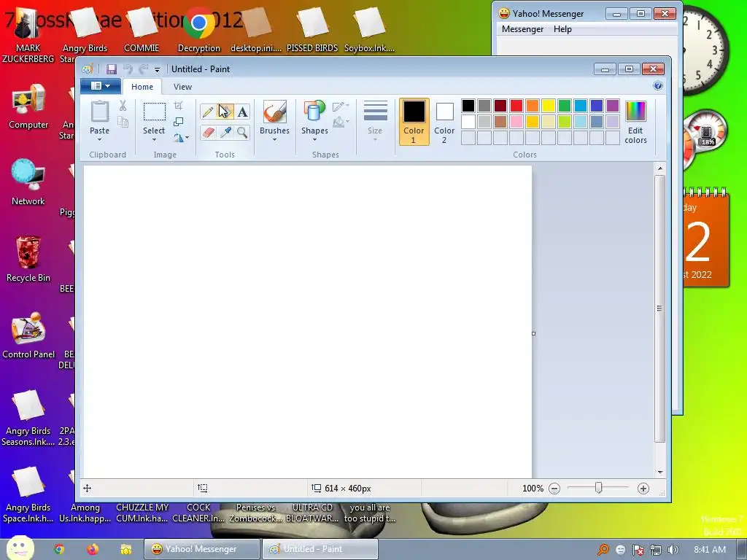This screenshot has width=747, height=560.
Task: Open Help menu in Yahoo! Messenger
Action: pos(562,29)
